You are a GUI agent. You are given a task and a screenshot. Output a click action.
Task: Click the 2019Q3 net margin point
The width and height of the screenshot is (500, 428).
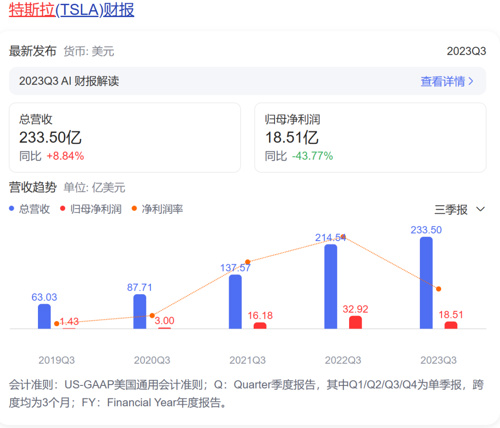tap(57, 324)
